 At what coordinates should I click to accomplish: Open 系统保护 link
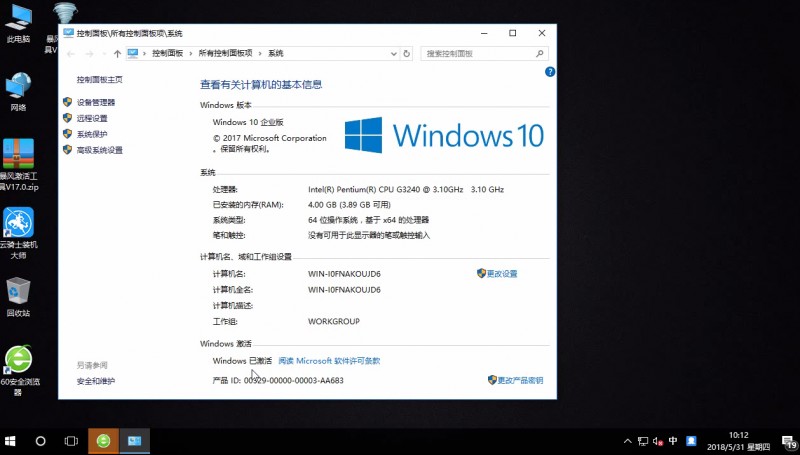click(92, 134)
